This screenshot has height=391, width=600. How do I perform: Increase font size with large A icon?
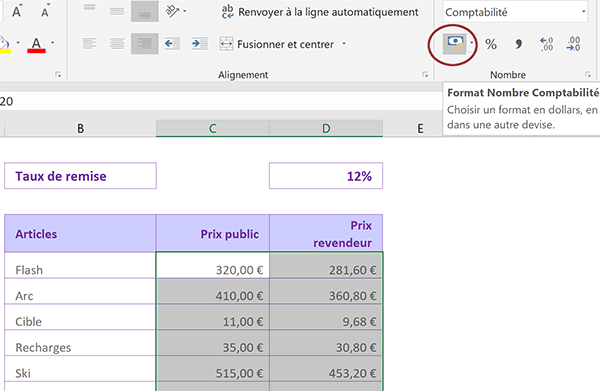[17, 11]
